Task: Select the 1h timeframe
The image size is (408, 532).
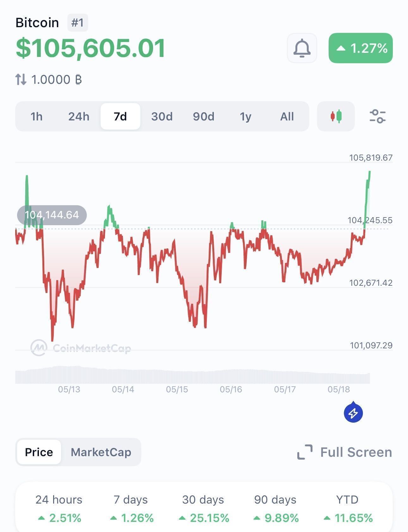Action: pos(36,116)
